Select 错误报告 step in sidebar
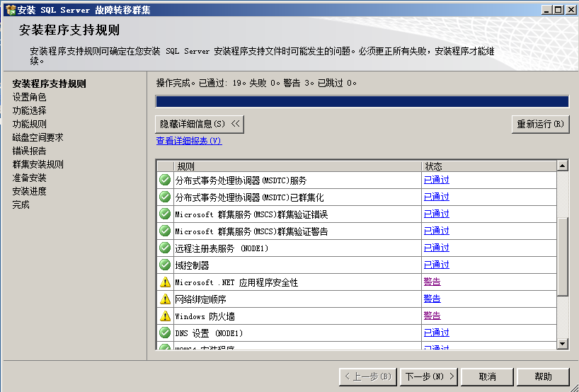Screen dimensions: 579x392 [x=29, y=151]
